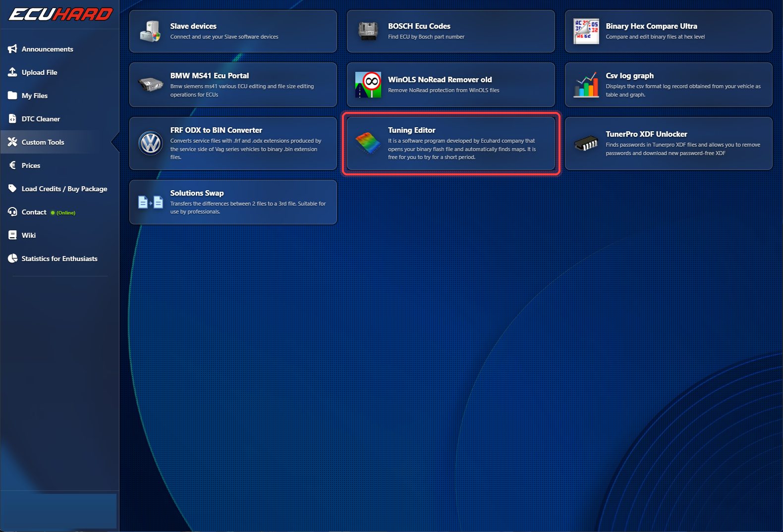Open the Announcements menu item

pyautogui.click(x=60, y=49)
